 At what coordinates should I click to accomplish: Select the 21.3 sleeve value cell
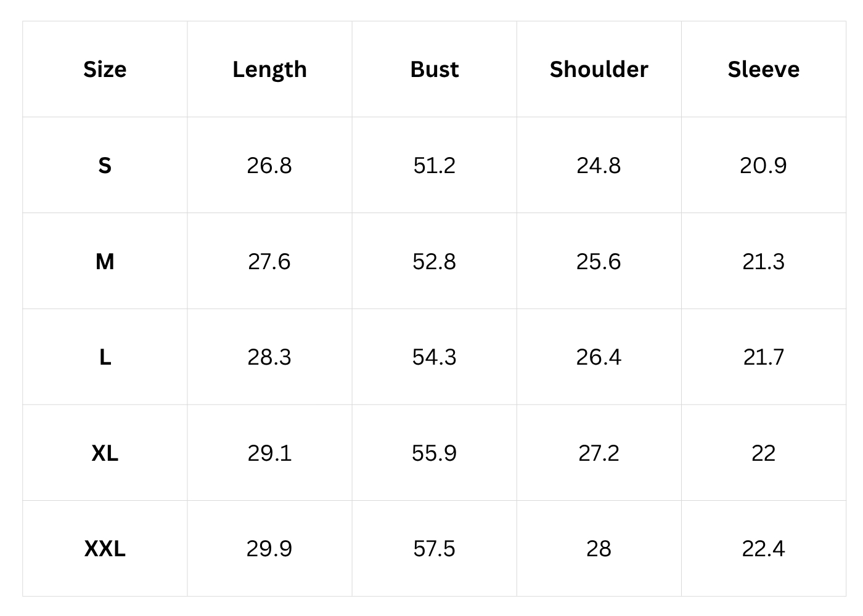tap(763, 261)
